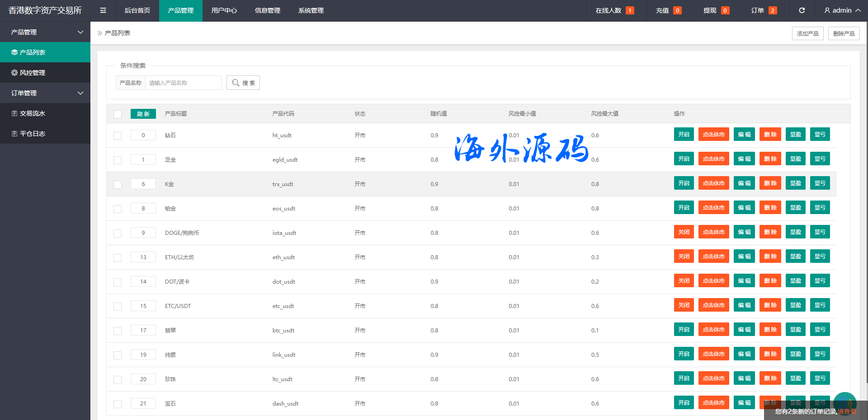Click the magnifier 搜索 search button
Image resolution: width=868 pixels, height=420 pixels.
243,83
